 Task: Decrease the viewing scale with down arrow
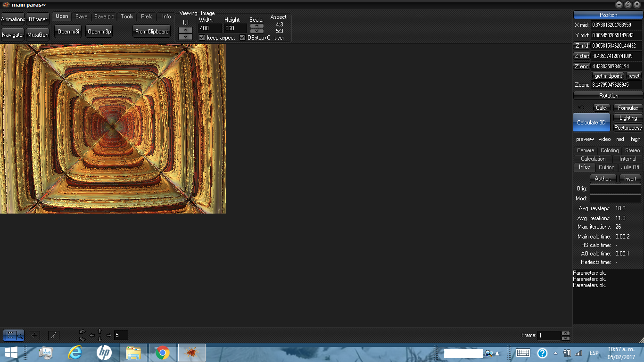(x=186, y=36)
